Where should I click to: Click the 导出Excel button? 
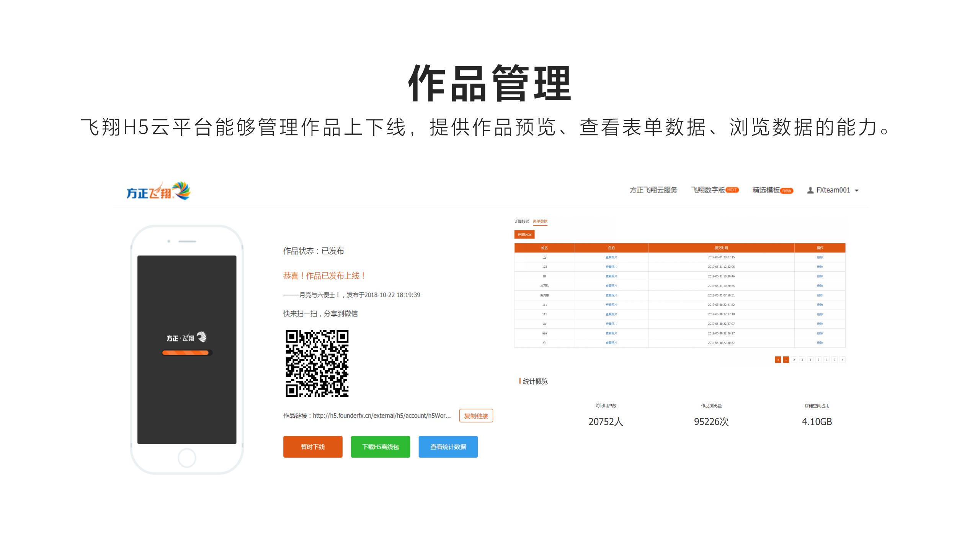pyautogui.click(x=524, y=234)
